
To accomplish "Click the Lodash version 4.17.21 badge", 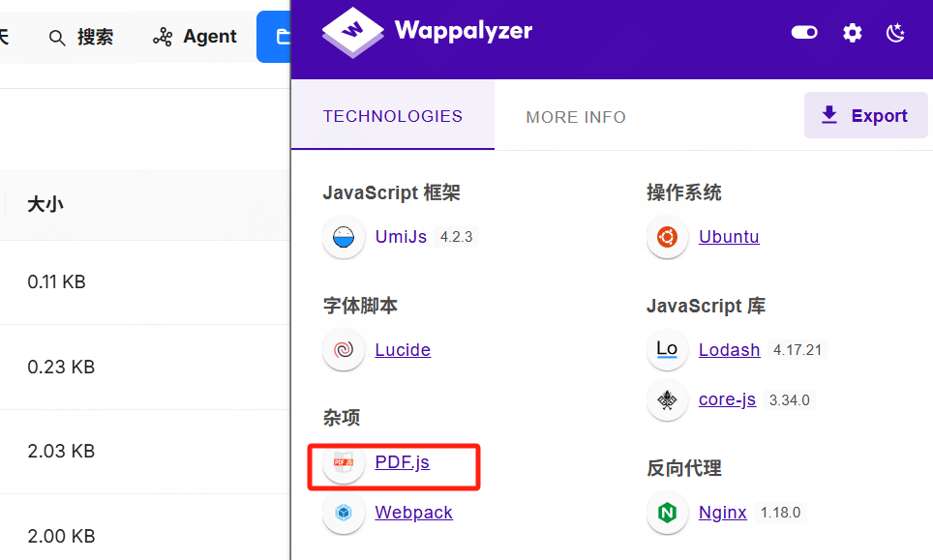I will click(x=798, y=349).
